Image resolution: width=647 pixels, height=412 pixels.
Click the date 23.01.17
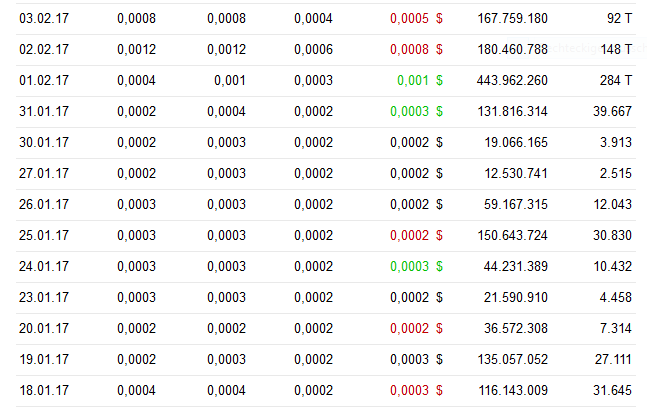point(44,297)
